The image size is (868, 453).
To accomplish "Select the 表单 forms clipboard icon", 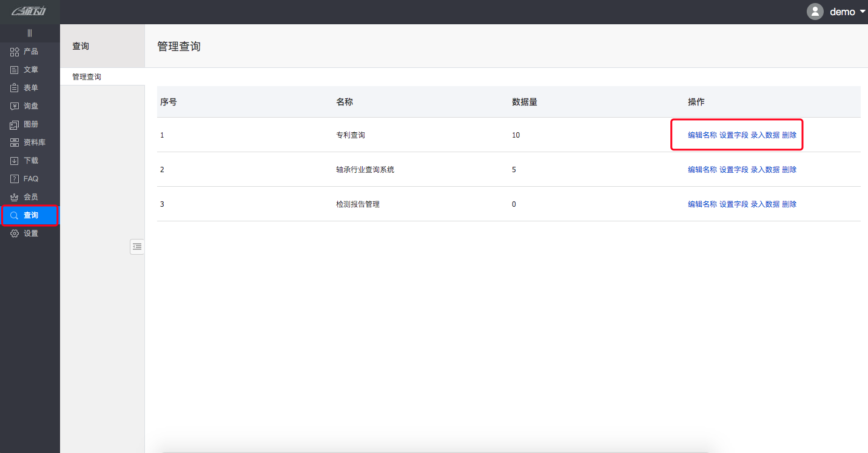I will pos(15,88).
